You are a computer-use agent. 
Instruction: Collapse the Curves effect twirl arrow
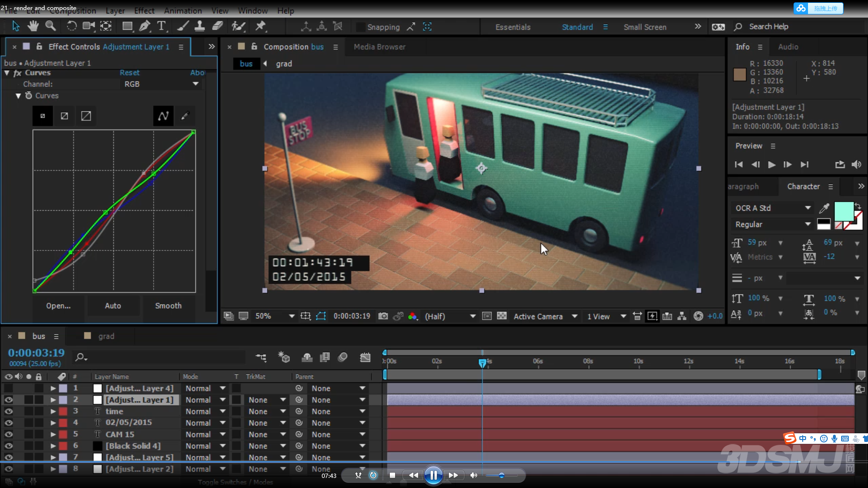click(7, 73)
